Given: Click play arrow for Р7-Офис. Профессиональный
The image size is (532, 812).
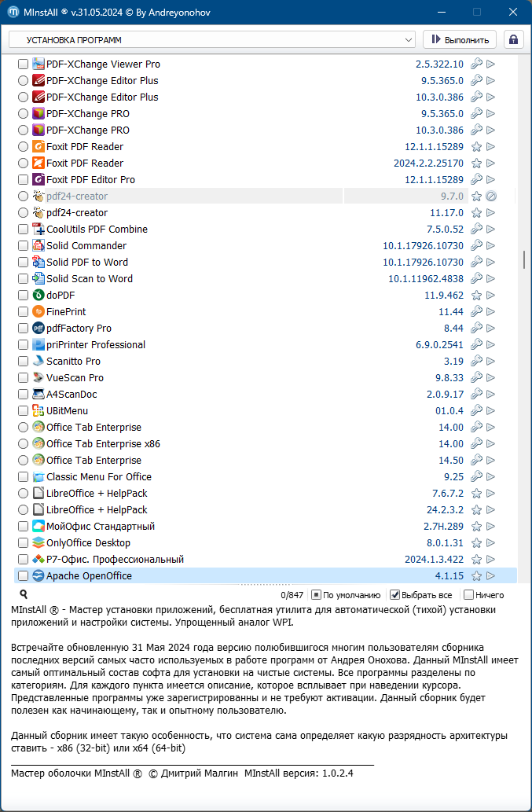Looking at the screenshot, I should click(x=490, y=560).
